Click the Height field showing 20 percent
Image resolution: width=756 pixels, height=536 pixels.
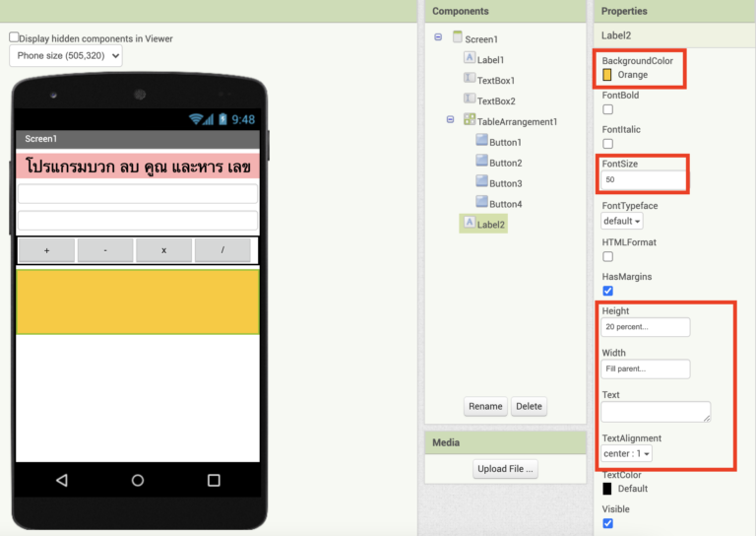[646, 326]
